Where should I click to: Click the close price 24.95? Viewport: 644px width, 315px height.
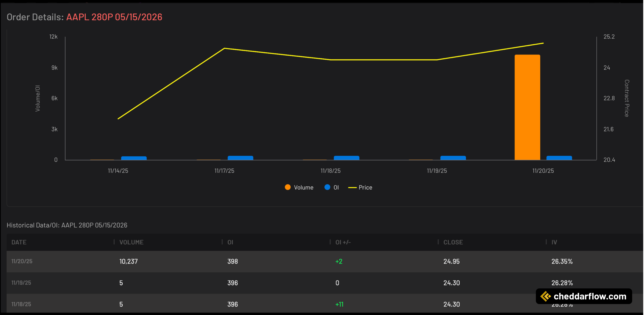tap(451, 261)
